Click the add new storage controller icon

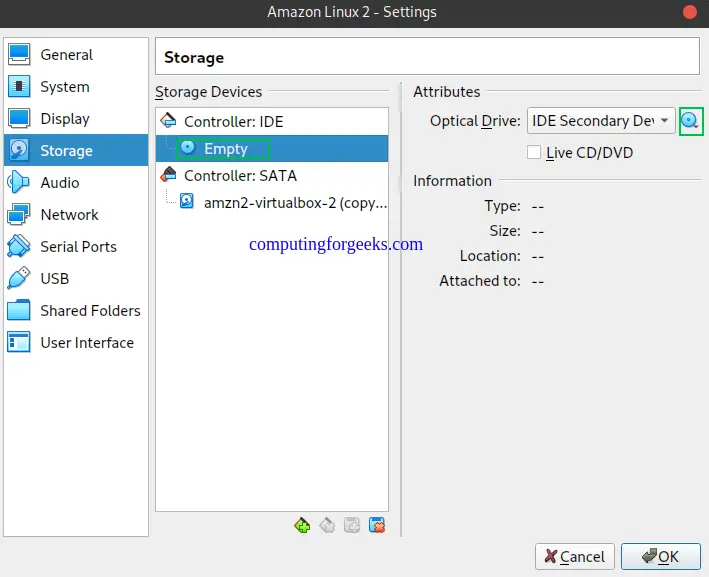coord(302,525)
